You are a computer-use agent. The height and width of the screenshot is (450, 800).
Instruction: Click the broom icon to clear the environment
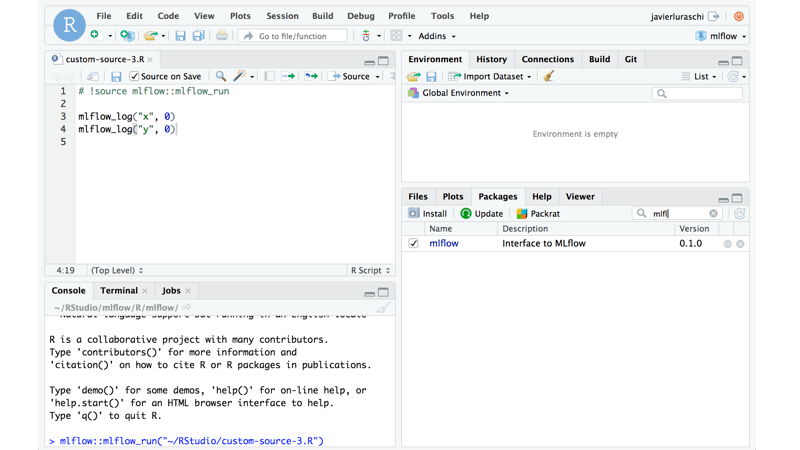[549, 76]
